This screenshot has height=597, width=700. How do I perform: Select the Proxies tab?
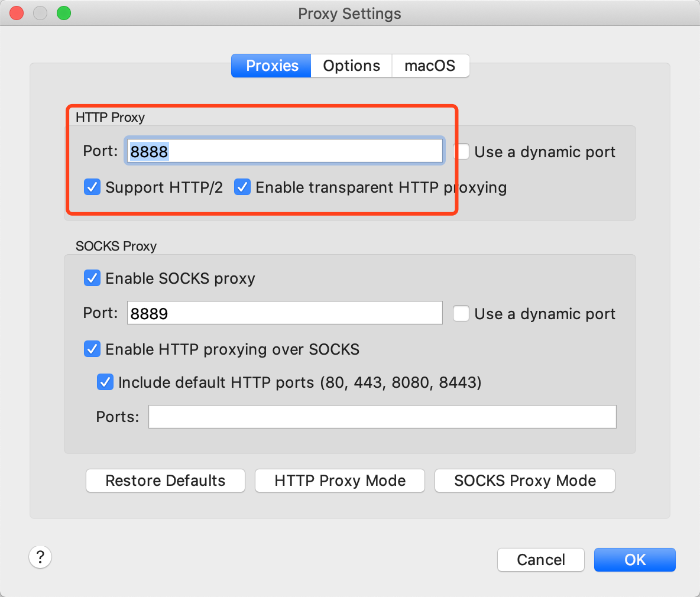tap(270, 66)
